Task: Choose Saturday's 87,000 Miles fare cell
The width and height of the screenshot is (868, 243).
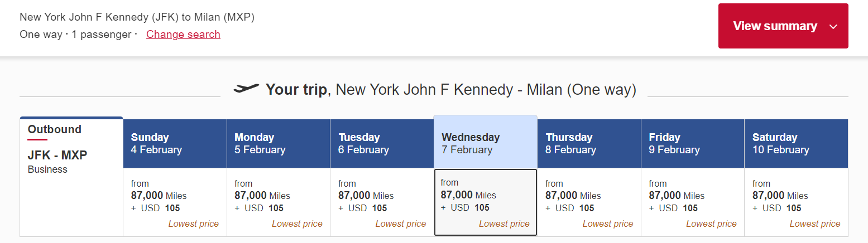Action: [x=796, y=202]
